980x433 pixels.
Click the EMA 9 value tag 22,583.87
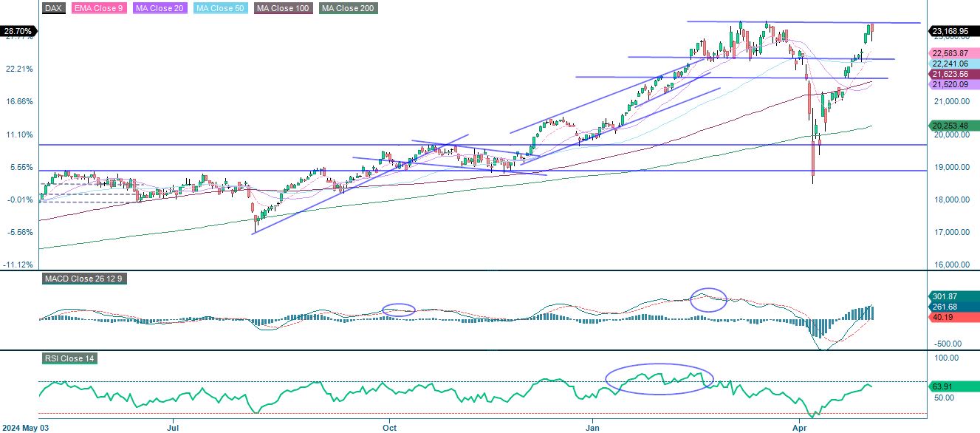955,53
